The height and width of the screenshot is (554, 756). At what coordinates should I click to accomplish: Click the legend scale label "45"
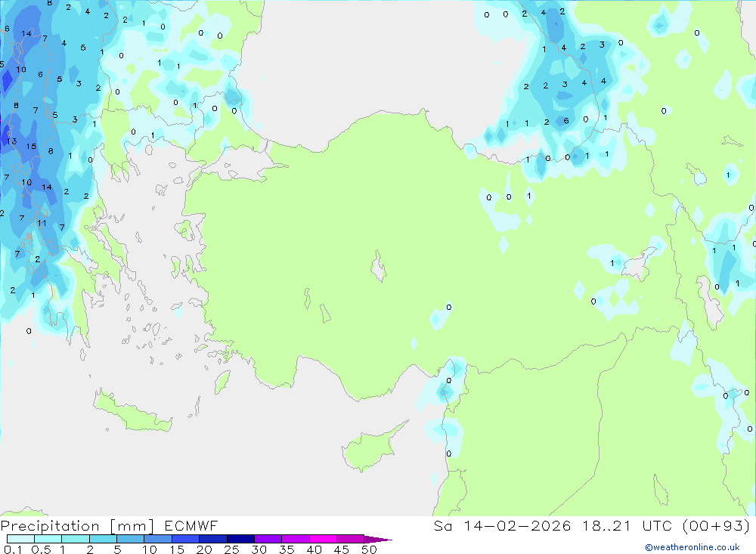pos(342,549)
